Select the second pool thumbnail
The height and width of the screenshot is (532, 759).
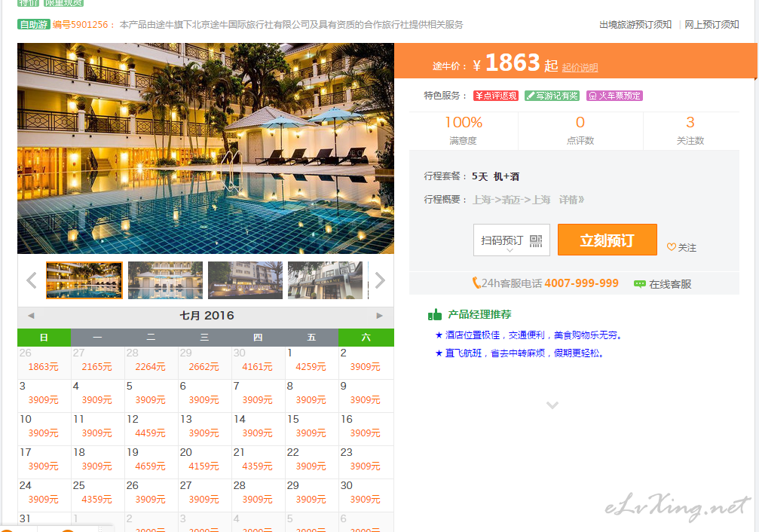tap(166, 280)
